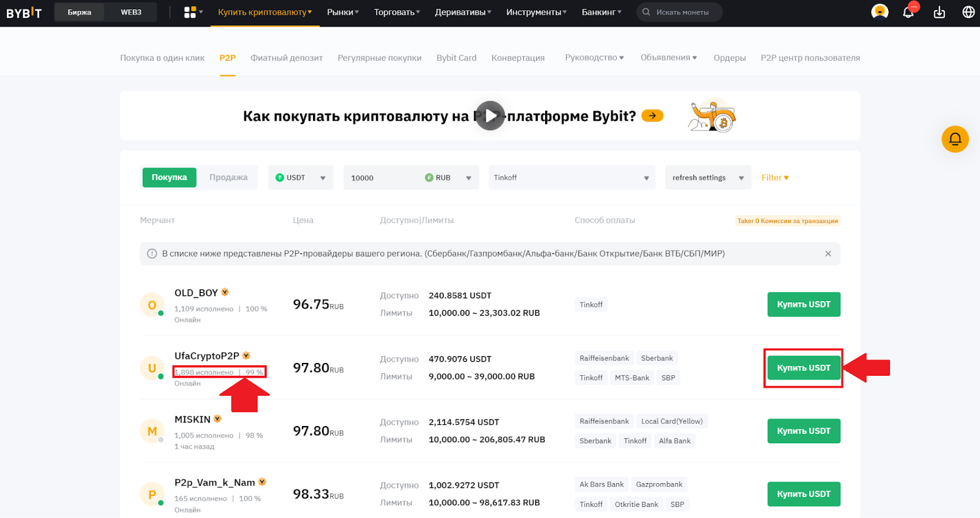Click MISKIN merchant avatar
This screenshot has width=980, height=518.
[152, 432]
